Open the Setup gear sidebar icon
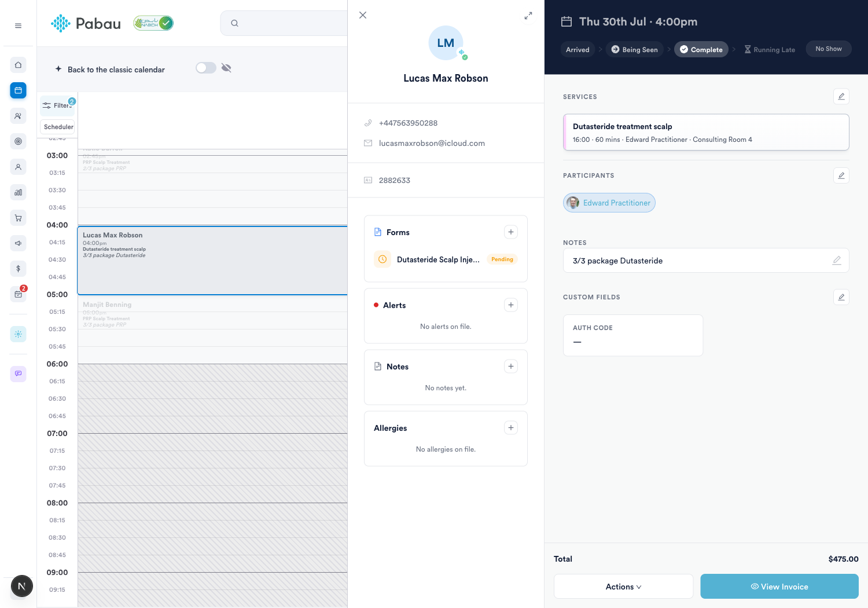868x608 pixels. click(18, 334)
